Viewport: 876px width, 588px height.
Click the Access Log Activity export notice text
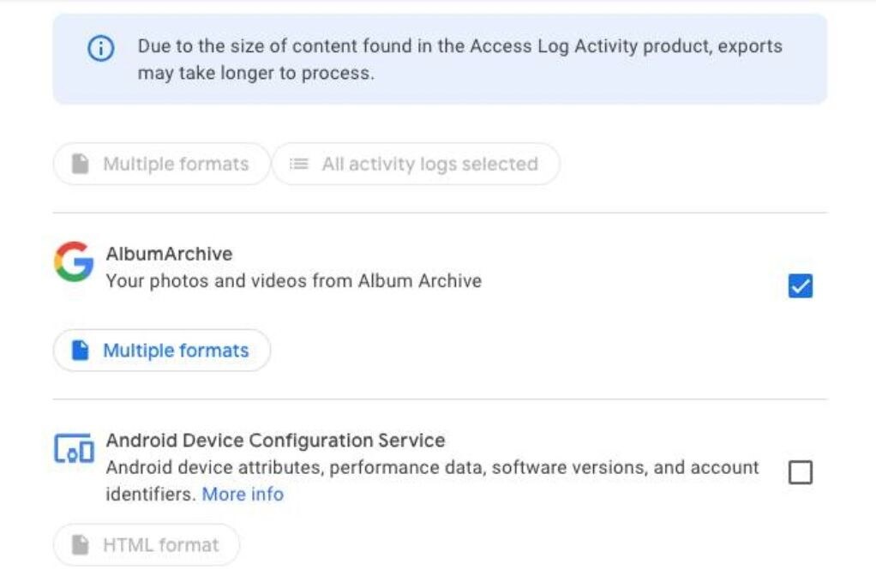(x=459, y=59)
